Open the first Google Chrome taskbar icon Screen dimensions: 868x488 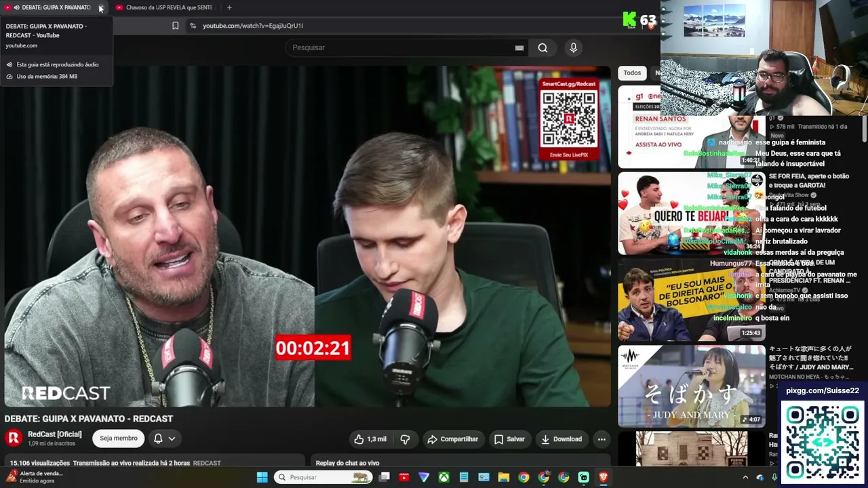pyautogui.click(x=524, y=477)
